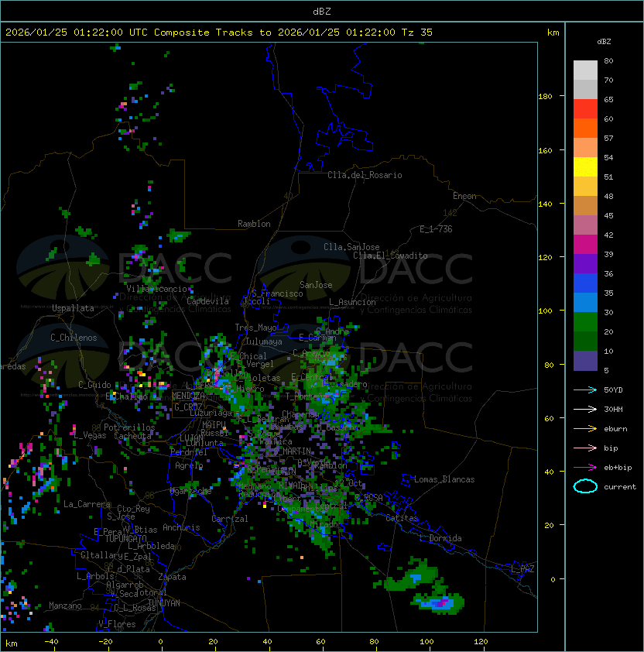Click the '50YD' legend label

click(x=613, y=390)
